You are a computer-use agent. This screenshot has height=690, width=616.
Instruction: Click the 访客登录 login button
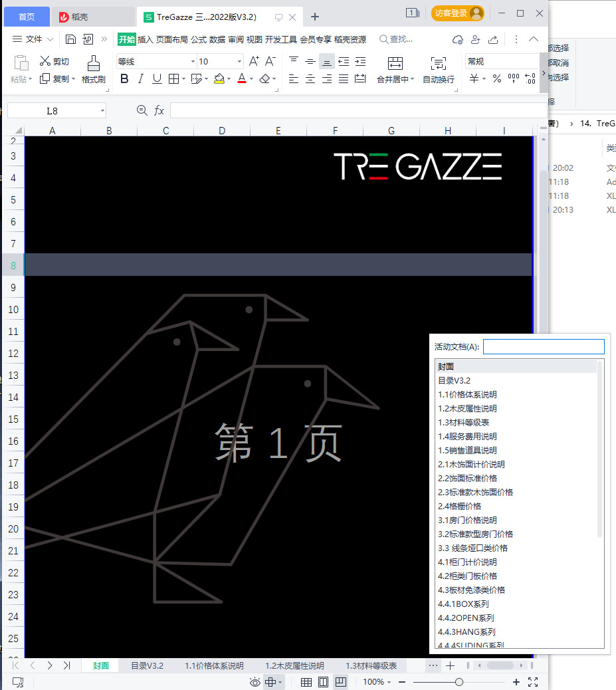coord(458,13)
